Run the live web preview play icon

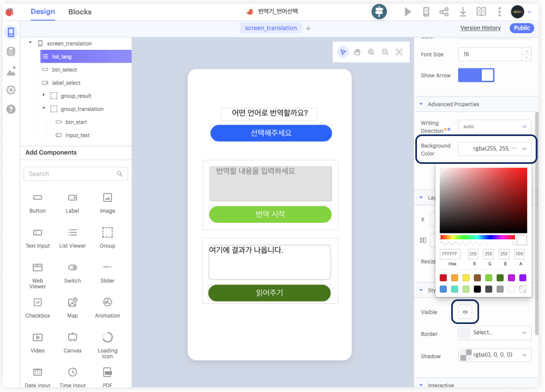pyautogui.click(x=408, y=12)
